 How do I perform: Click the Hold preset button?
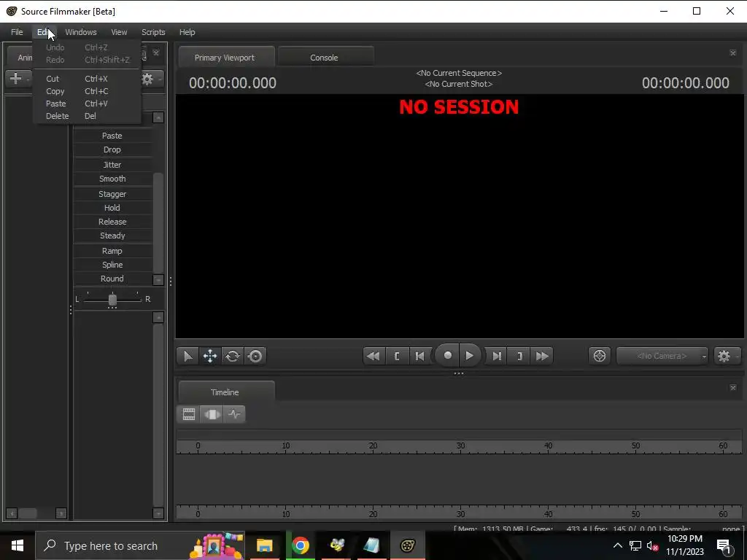[x=112, y=208]
